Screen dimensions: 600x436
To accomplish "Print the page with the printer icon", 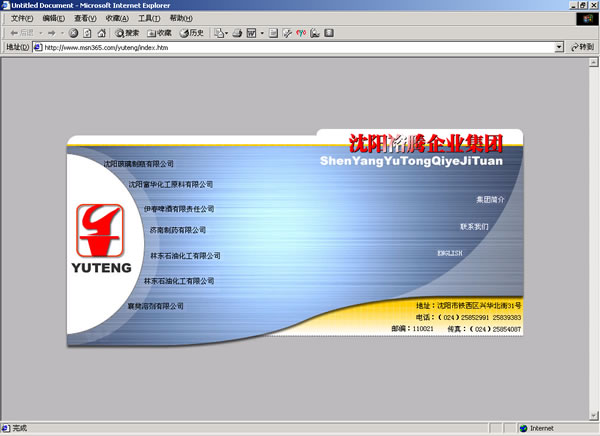I will click(237, 33).
